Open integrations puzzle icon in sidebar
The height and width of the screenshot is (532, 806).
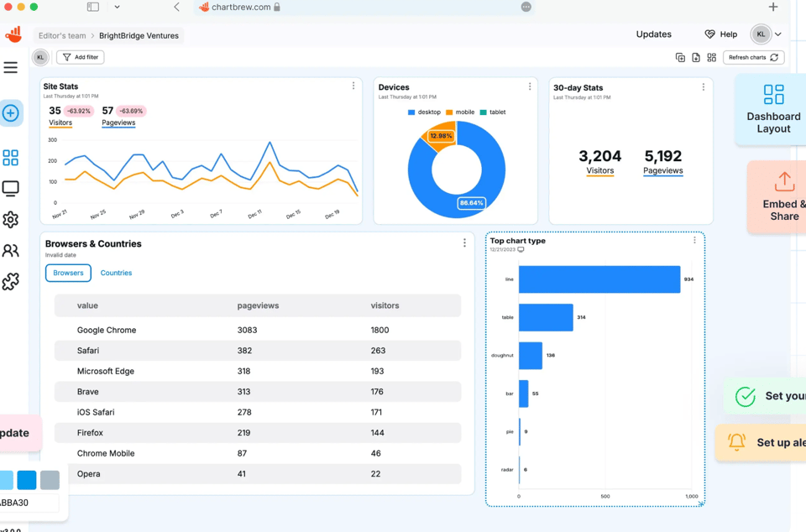click(11, 282)
